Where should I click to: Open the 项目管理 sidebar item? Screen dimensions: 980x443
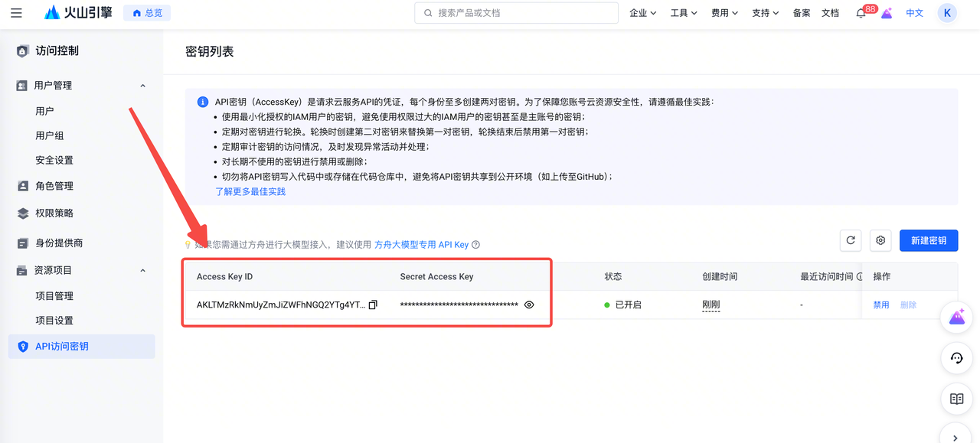tap(54, 296)
